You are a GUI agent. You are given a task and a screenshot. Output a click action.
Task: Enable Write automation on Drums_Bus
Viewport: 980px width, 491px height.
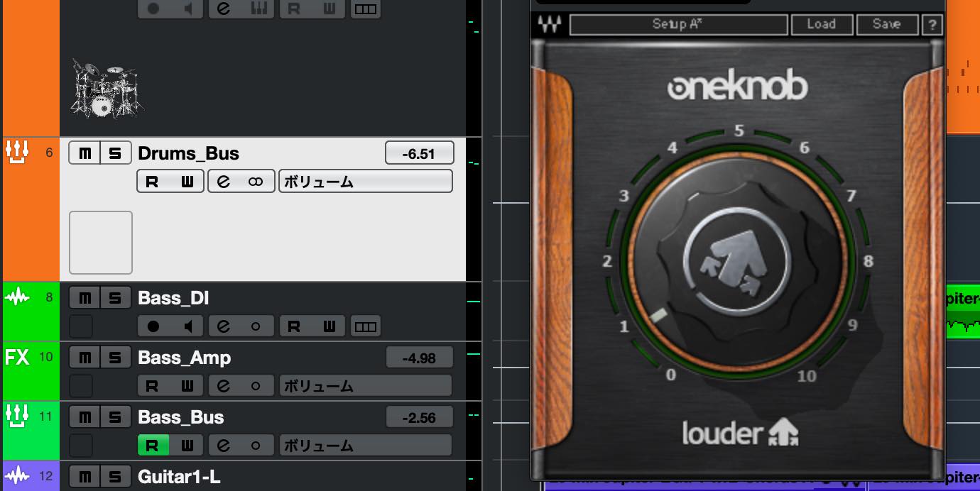(x=187, y=182)
